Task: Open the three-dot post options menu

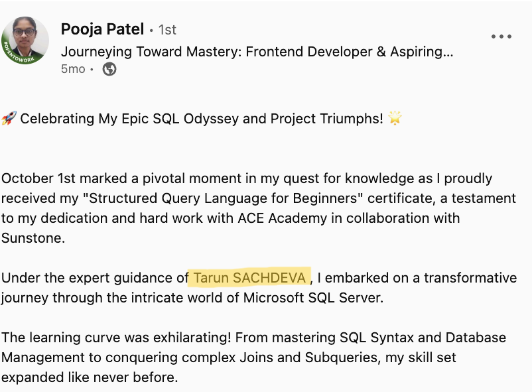Action: pyautogui.click(x=501, y=37)
